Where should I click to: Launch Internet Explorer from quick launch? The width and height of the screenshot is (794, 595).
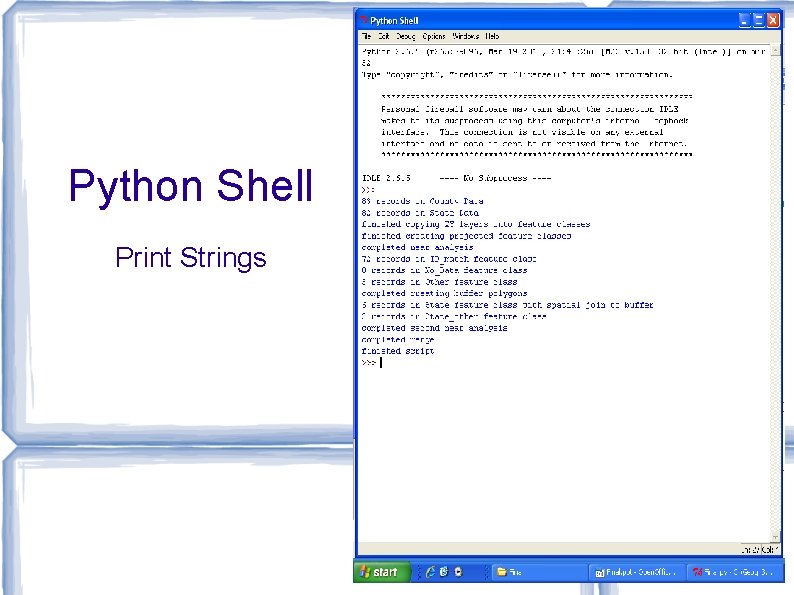click(430, 572)
